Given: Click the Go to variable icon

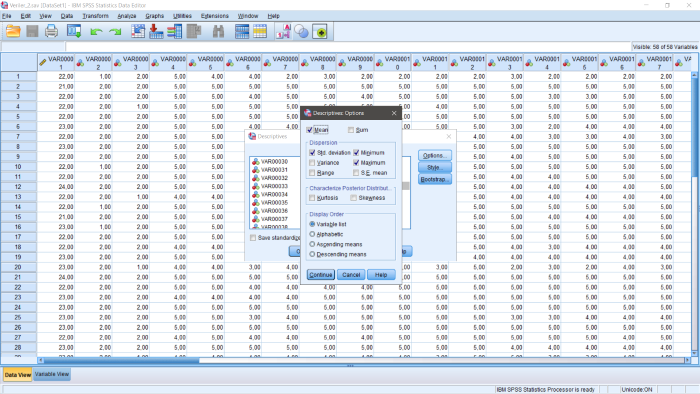Looking at the screenshot, I should tap(156, 31).
